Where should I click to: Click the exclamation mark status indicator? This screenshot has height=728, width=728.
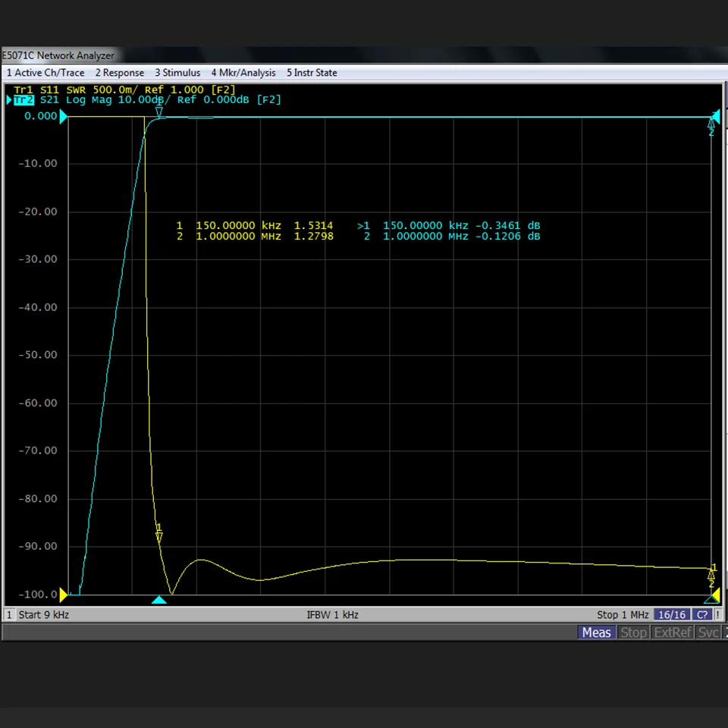click(x=718, y=615)
